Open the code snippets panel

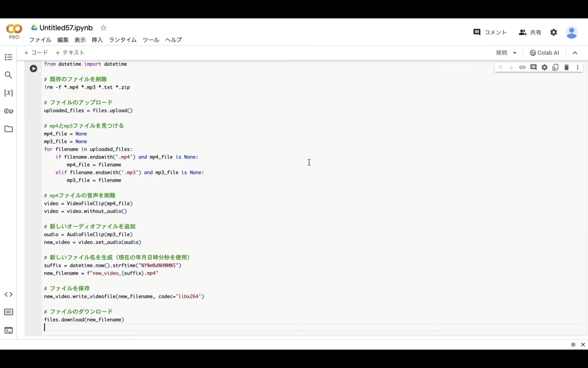click(x=9, y=294)
